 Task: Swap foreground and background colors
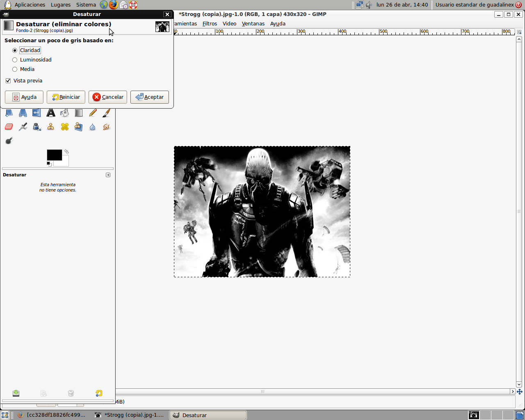66,152
